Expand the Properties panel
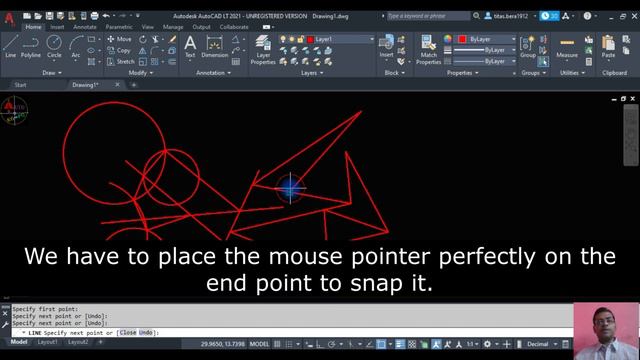 pos(462,73)
